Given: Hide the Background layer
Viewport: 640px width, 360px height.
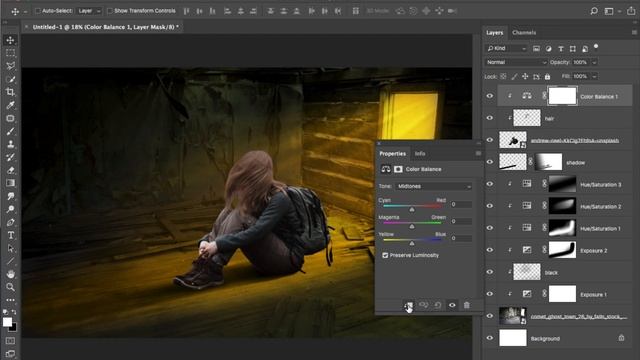Looking at the screenshot, I should pos(490,338).
